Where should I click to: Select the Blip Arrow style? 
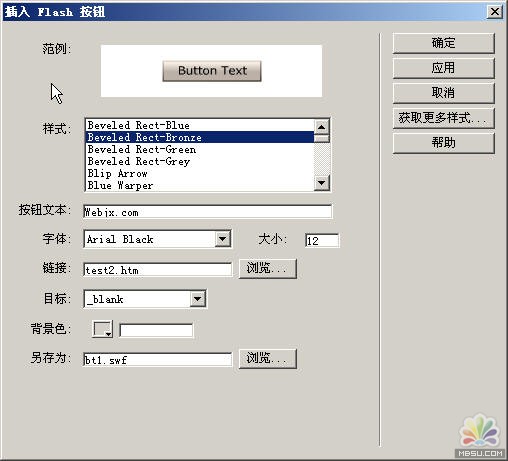(x=200, y=173)
